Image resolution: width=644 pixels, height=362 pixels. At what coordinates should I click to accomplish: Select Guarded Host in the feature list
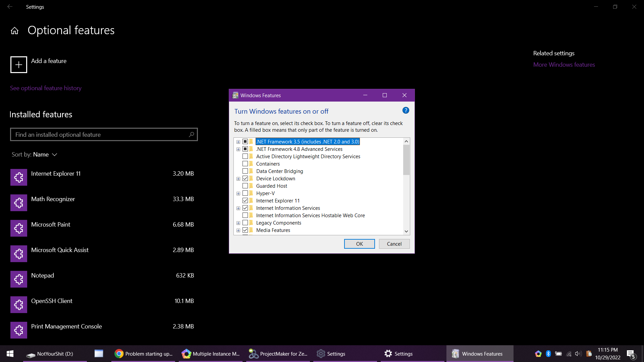tap(271, 186)
